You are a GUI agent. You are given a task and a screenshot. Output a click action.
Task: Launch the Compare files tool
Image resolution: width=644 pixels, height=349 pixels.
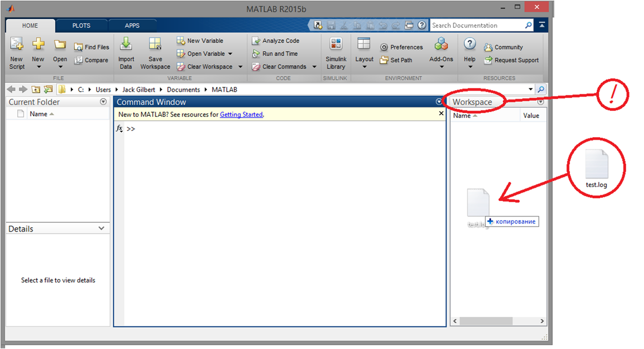(x=91, y=60)
